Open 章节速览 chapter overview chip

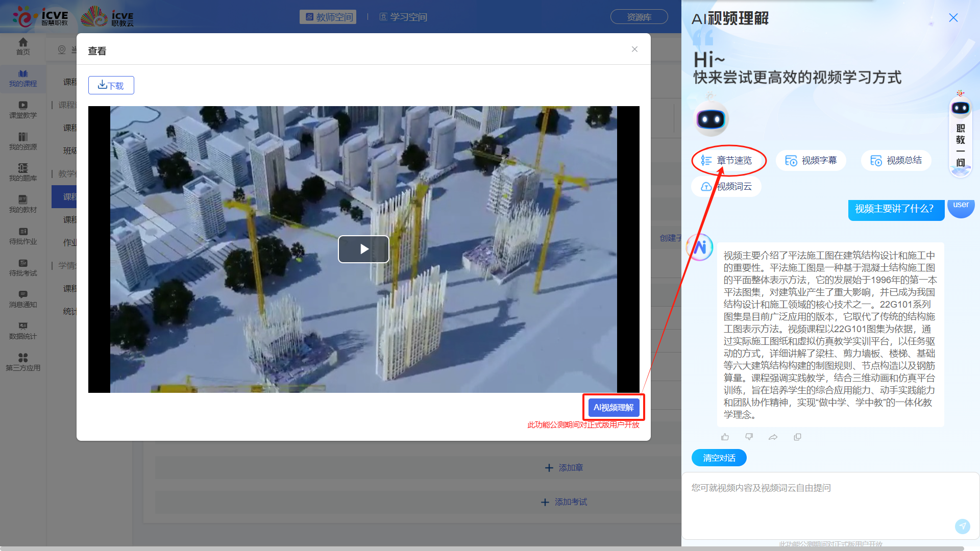click(x=728, y=160)
